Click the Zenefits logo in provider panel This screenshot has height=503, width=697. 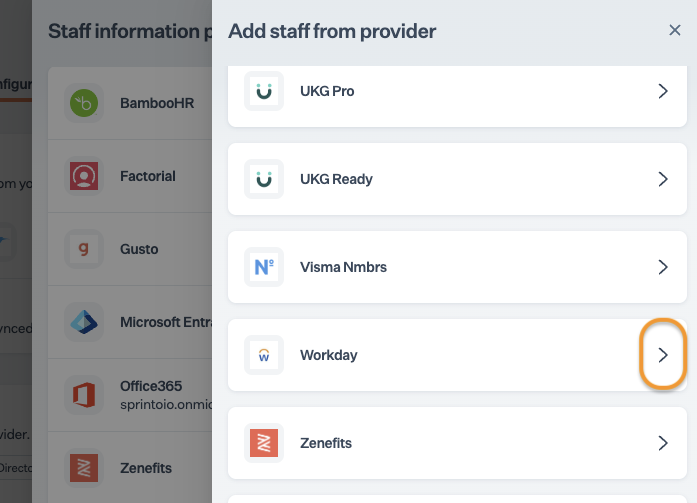264,443
